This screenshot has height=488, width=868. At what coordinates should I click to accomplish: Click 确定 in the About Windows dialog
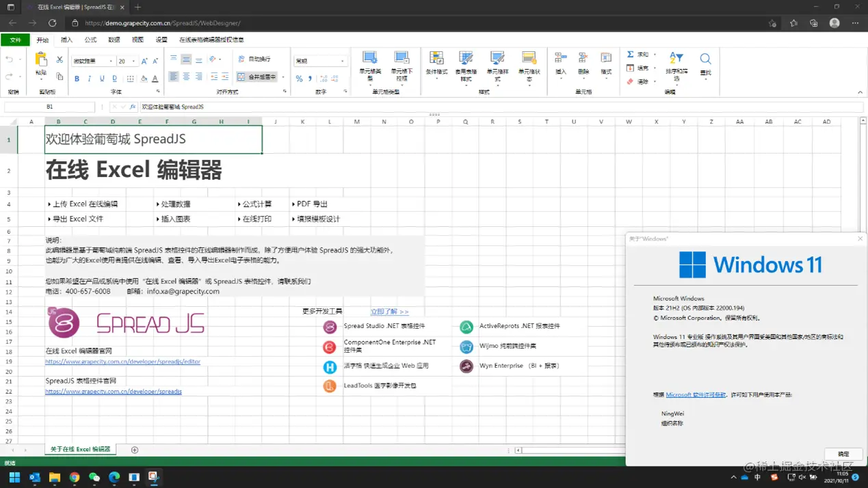click(x=843, y=454)
